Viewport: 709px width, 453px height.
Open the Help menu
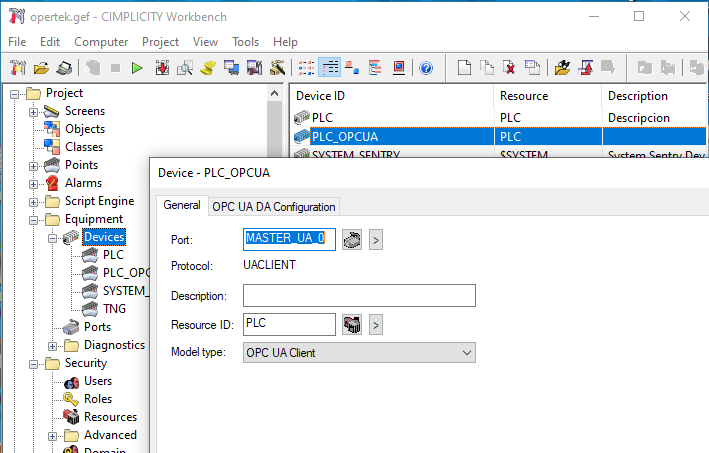[285, 42]
